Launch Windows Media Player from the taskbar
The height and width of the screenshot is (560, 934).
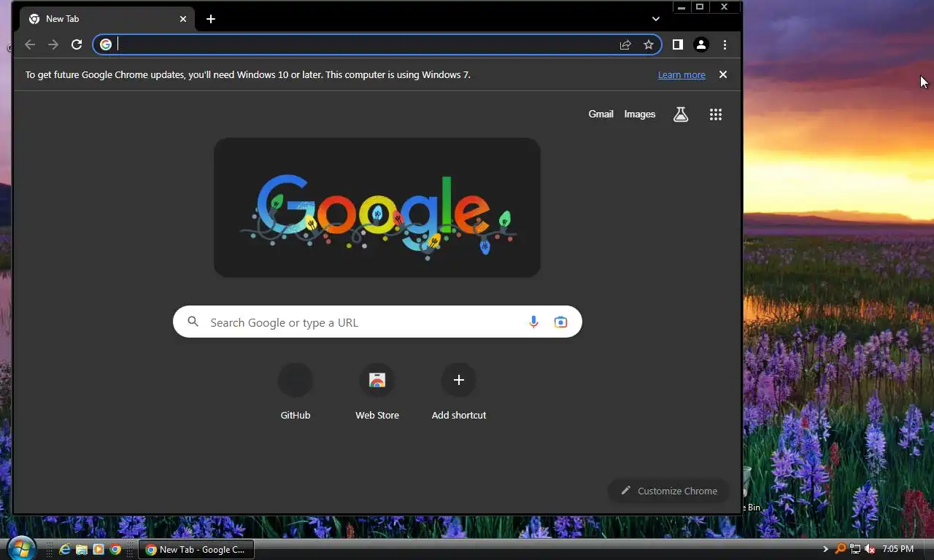click(x=99, y=549)
